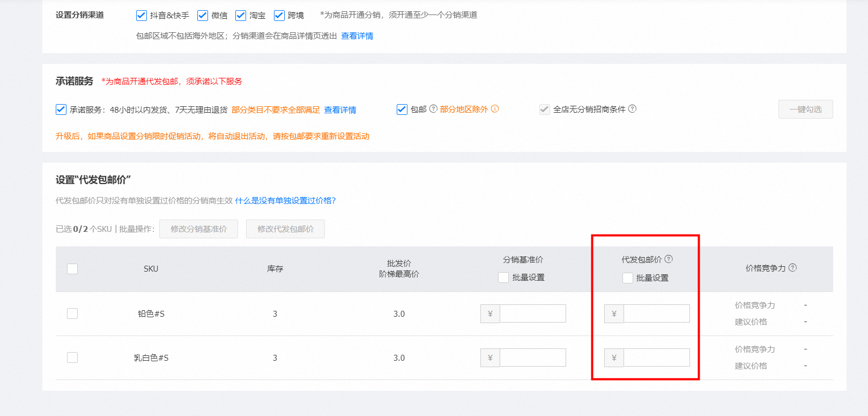
Task: Uncheck the 微信 channel checkbox
Action: point(203,16)
